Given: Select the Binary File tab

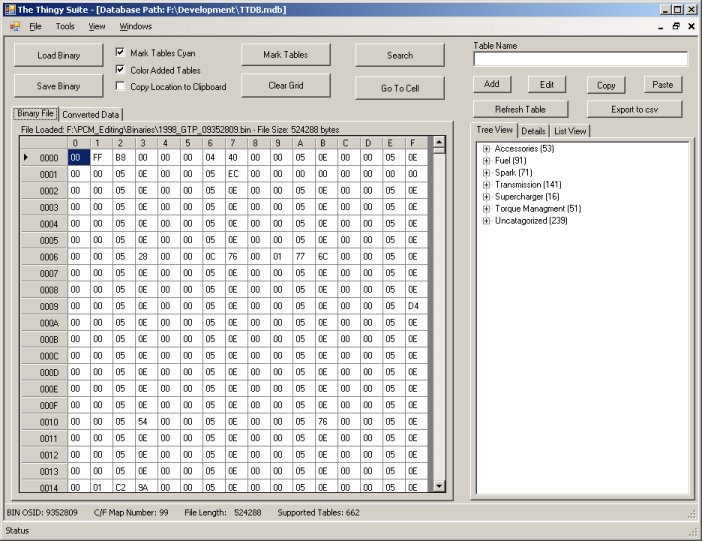Looking at the screenshot, I should tap(35, 114).
